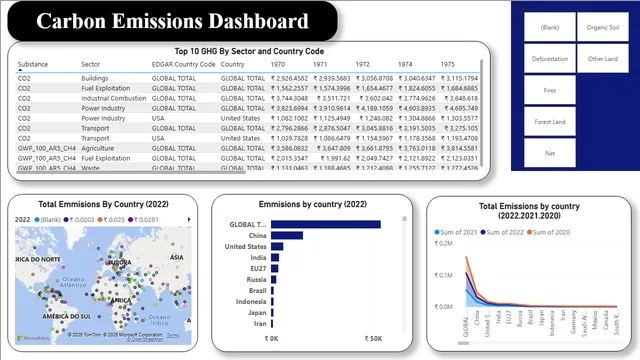This screenshot has width=640, height=360.
Task: Click Sum of 2020 legend marker
Action: [x=529, y=232]
